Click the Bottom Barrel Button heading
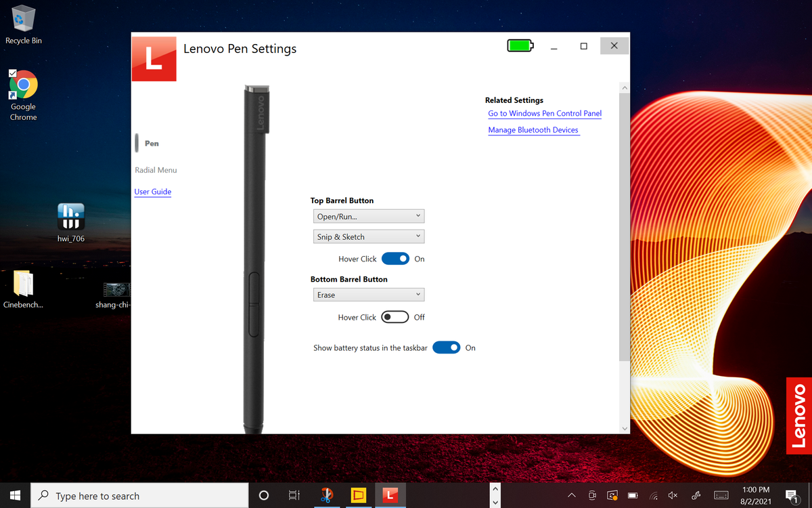Screen dimensions: 812x508 pos(349,279)
